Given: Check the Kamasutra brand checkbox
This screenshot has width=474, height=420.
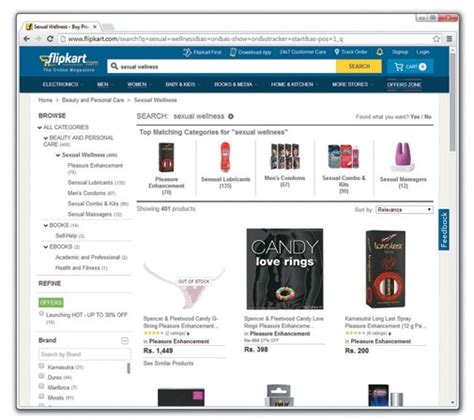Looking at the screenshot, I should click(x=42, y=366).
